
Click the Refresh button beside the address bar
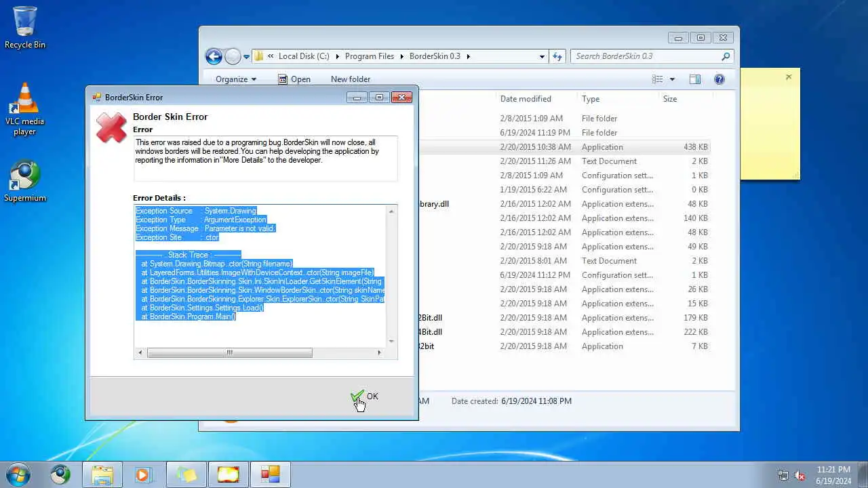[x=557, y=57]
